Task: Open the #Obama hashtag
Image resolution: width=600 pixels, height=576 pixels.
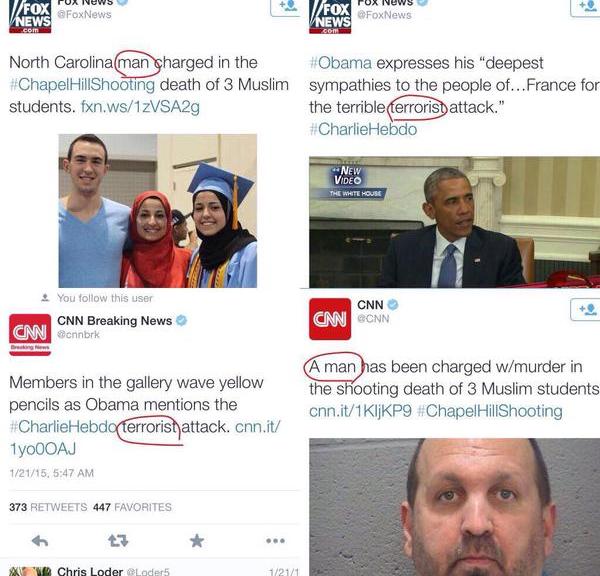Action: pyautogui.click(x=340, y=63)
